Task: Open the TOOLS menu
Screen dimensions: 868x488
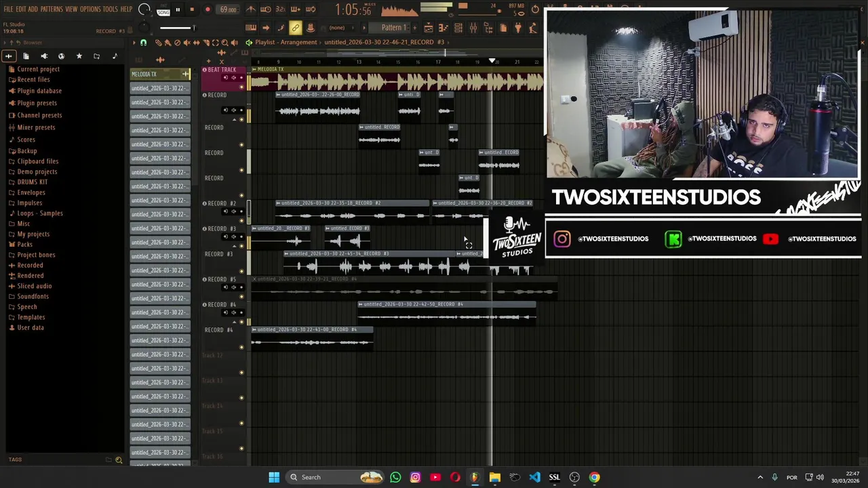Action: 111,9
